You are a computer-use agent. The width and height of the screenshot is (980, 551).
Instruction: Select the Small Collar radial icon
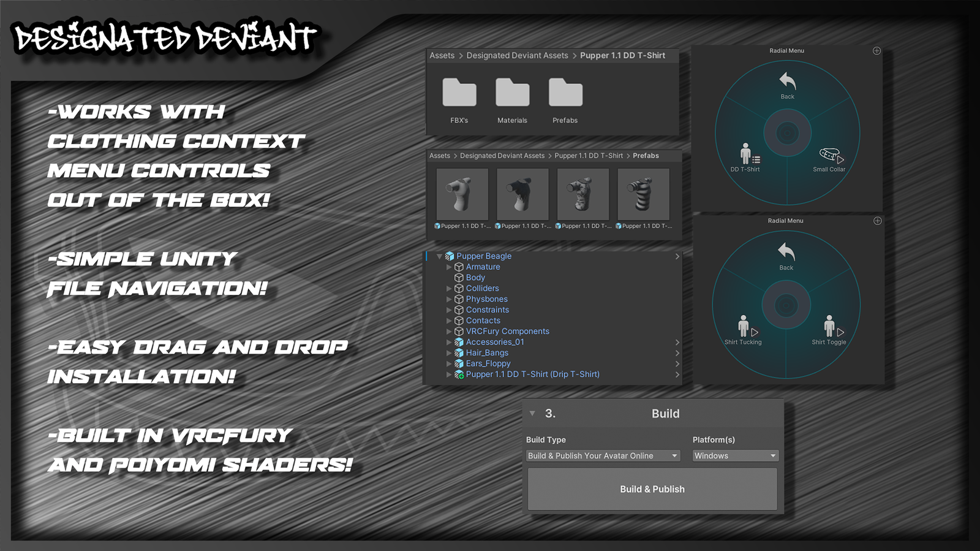pyautogui.click(x=829, y=156)
